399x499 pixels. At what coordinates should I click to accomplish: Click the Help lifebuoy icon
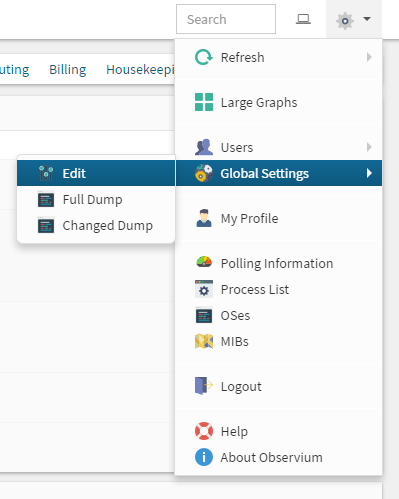(x=204, y=431)
